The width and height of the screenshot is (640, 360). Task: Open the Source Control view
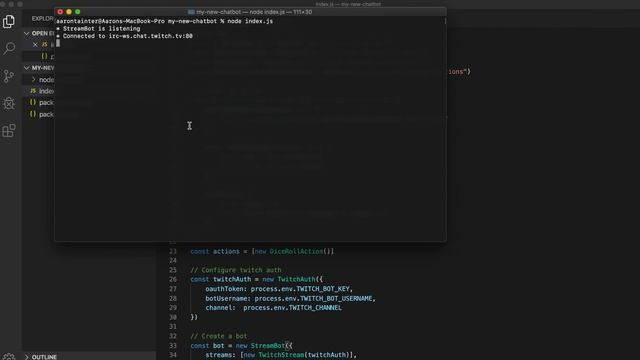coord(9,76)
